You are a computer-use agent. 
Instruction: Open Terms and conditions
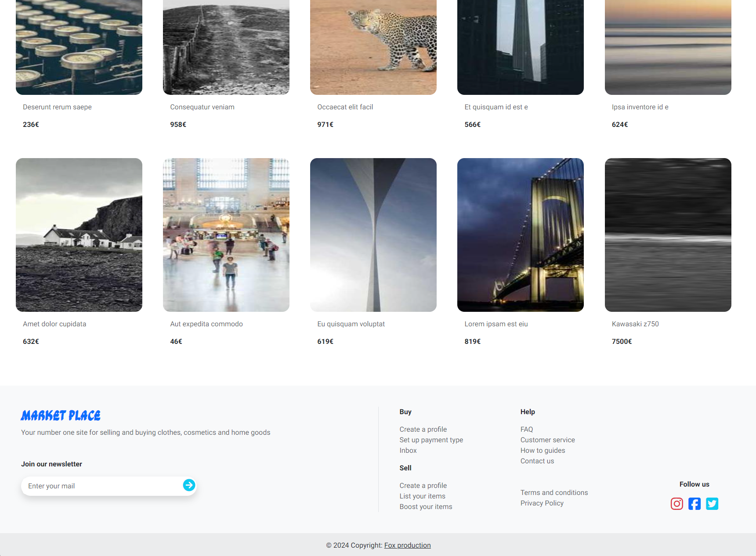pos(554,493)
